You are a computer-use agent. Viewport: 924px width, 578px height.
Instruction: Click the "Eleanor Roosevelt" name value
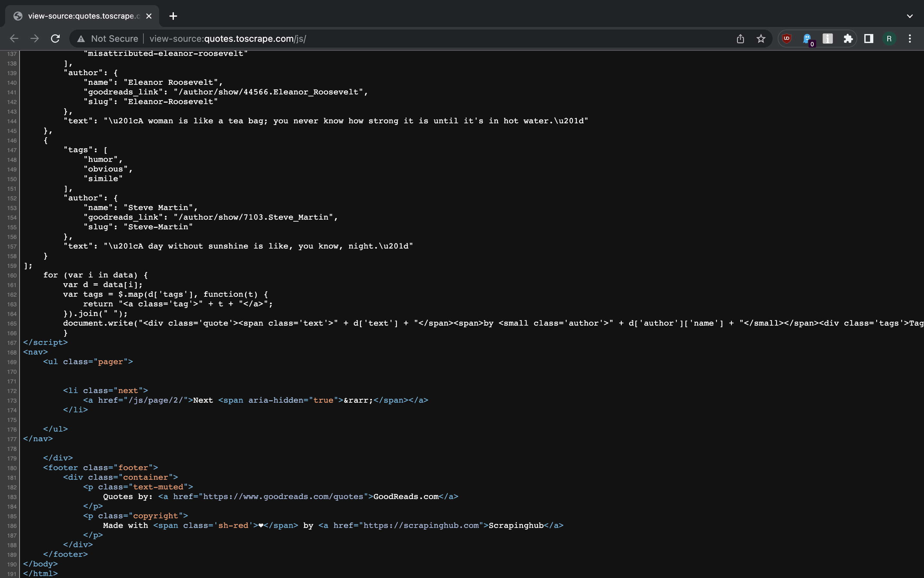tap(171, 83)
